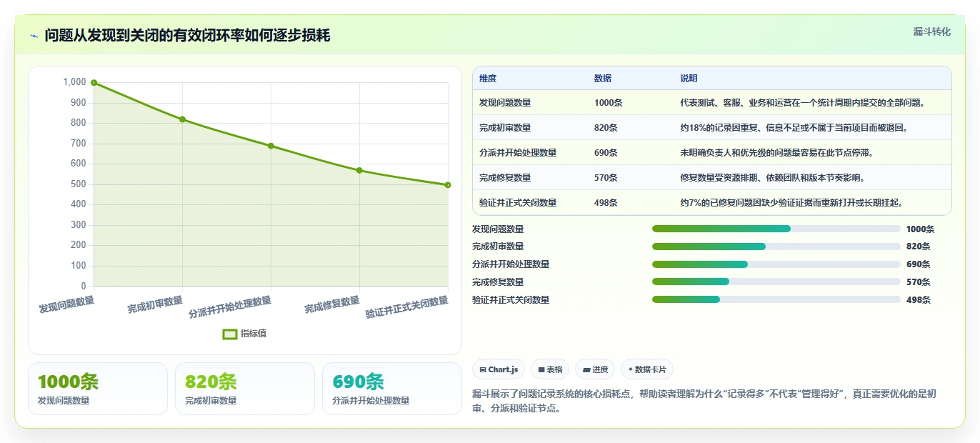Click the table cell "498条" in the 数据 column
This screenshot has width=980, height=443.
606,203
